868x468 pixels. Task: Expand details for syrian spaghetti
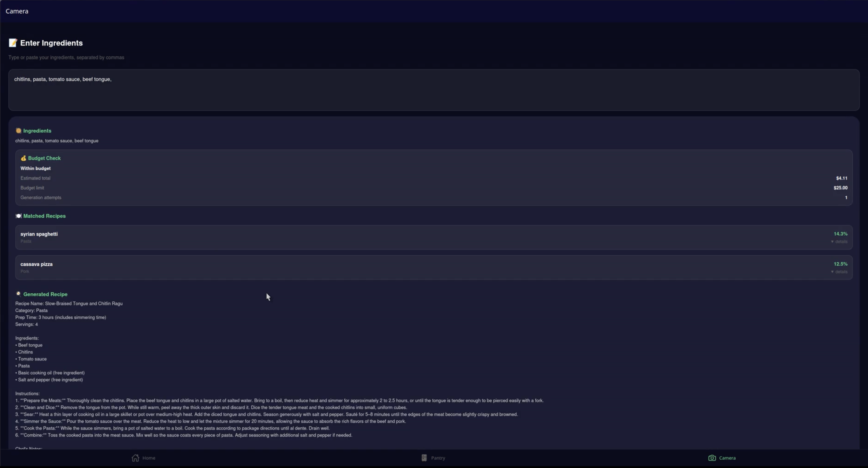click(839, 242)
